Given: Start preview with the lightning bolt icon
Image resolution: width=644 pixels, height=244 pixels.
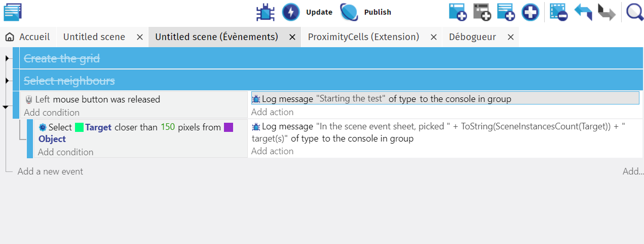Looking at the screenshot, I should (x=291, y=12).
